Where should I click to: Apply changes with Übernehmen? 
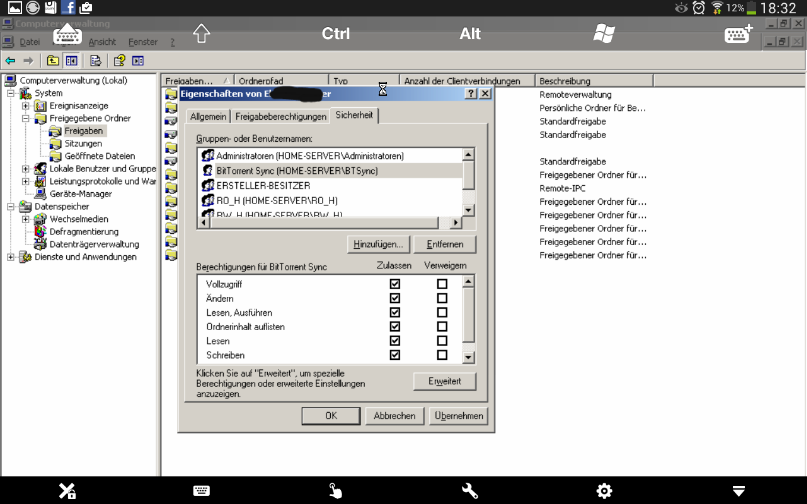click(458, 416)
